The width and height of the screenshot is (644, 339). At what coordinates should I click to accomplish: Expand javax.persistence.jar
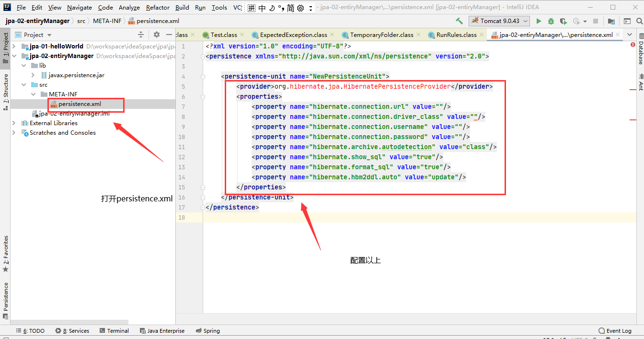click(x=33, y=75)
